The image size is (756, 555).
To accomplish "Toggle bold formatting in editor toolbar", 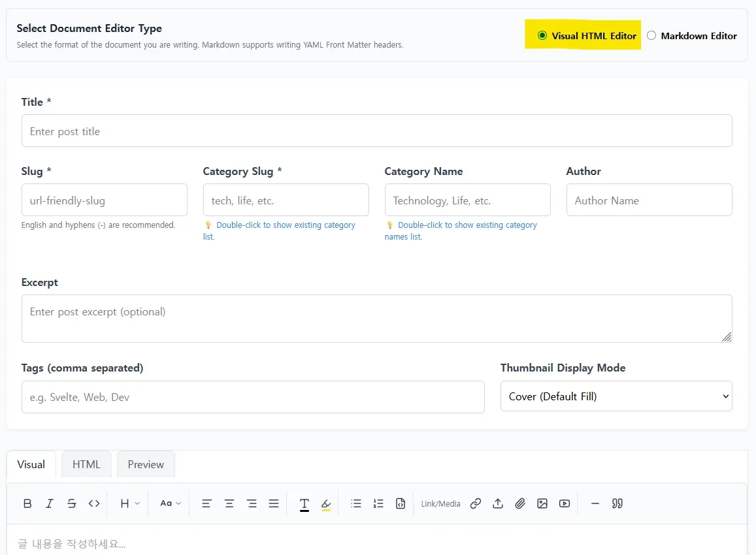I will point(27,503).
